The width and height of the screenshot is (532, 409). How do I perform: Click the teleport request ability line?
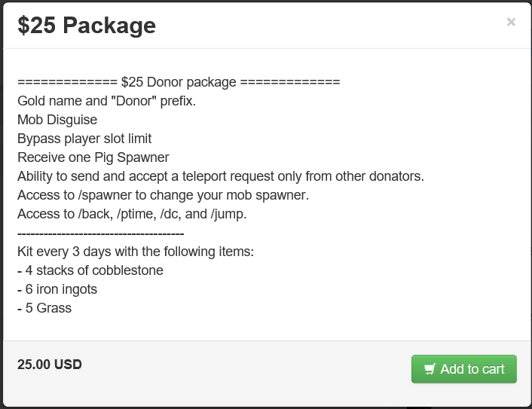(221, 176)
